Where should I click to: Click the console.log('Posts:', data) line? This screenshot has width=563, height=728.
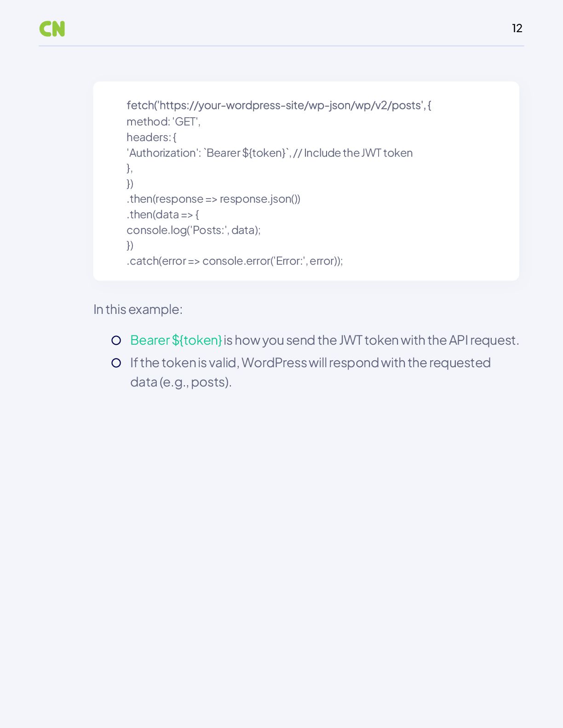pos(194,230)
